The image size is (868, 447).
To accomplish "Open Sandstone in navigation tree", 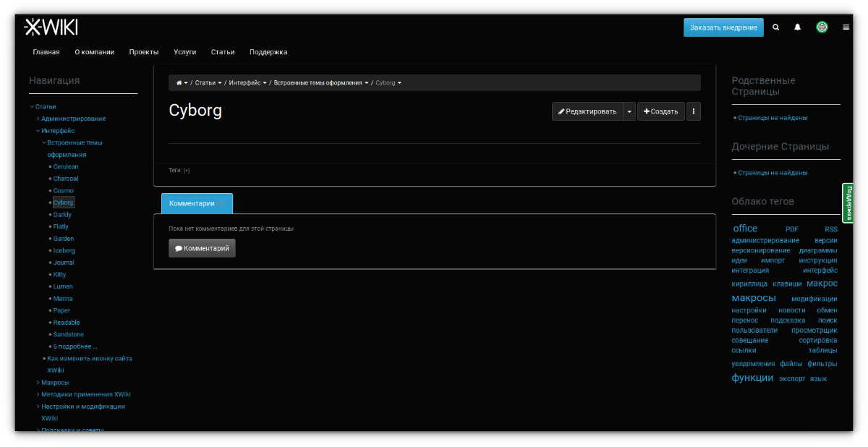I will pos(69,335).
